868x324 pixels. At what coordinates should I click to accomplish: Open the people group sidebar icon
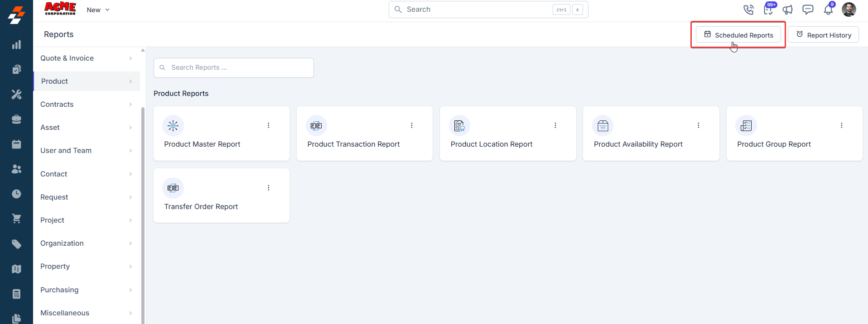(x=16, y=169)
